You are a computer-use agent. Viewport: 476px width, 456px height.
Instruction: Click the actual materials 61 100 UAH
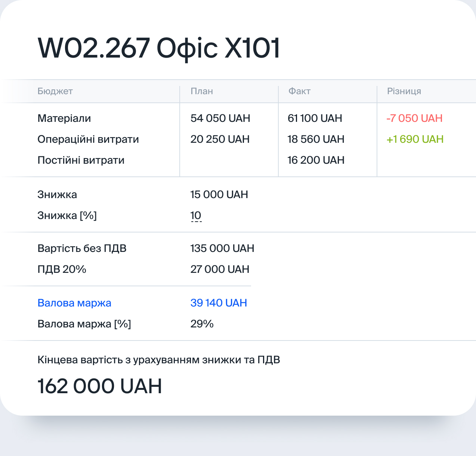(315, 118)
